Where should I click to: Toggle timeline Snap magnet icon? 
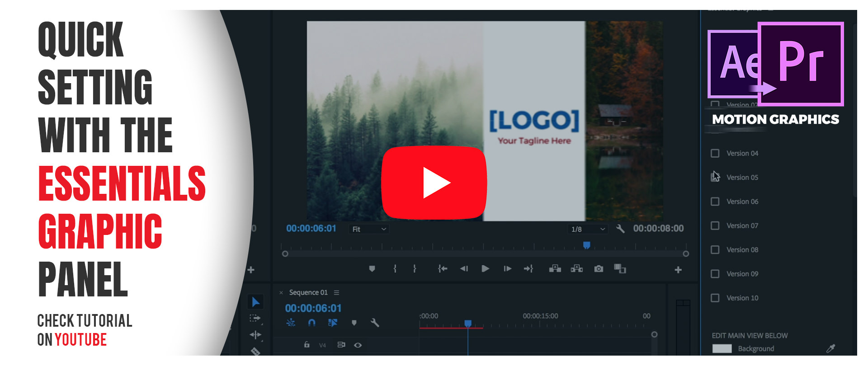click(x=311, y=323)
